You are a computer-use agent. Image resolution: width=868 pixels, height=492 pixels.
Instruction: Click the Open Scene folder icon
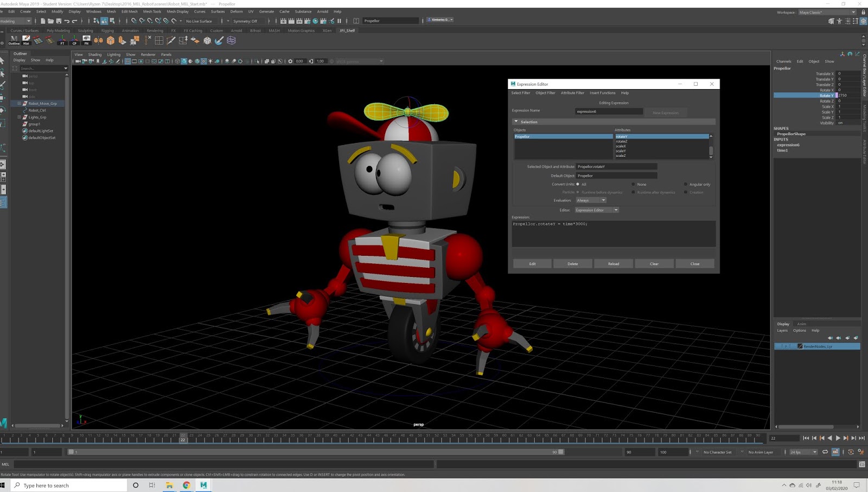point(50,21)
